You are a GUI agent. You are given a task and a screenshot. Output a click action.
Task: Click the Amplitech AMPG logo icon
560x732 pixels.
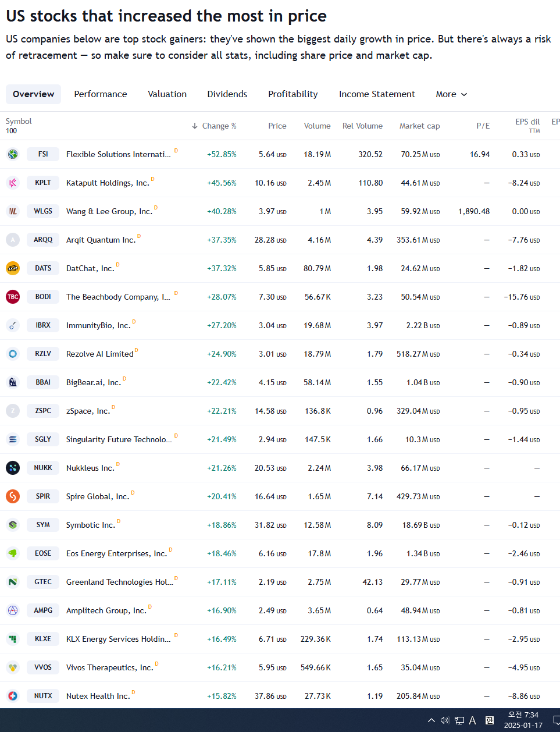click(x=13, y=610)
